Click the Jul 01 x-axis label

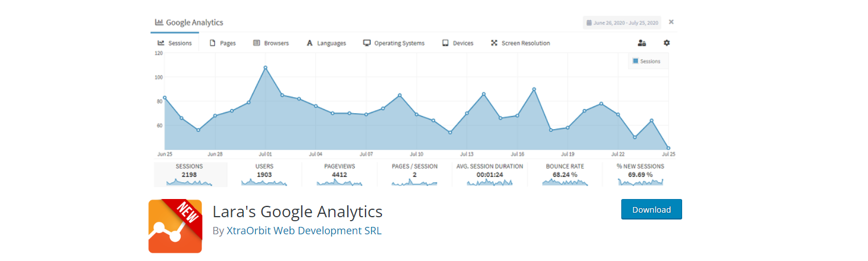pyautogui.click(x=265, y=154)
